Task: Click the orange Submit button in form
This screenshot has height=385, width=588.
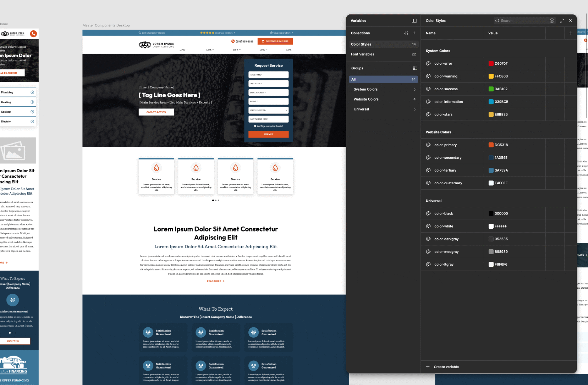Action: pos(268,134)
